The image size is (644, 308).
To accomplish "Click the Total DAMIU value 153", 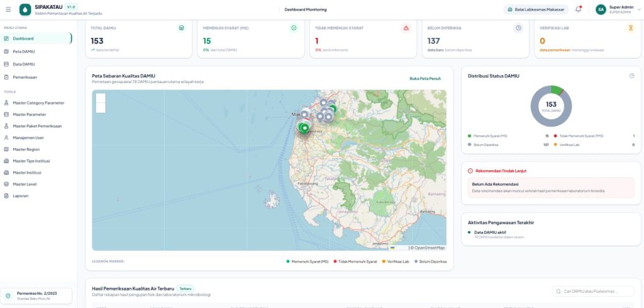I will 97,41.
